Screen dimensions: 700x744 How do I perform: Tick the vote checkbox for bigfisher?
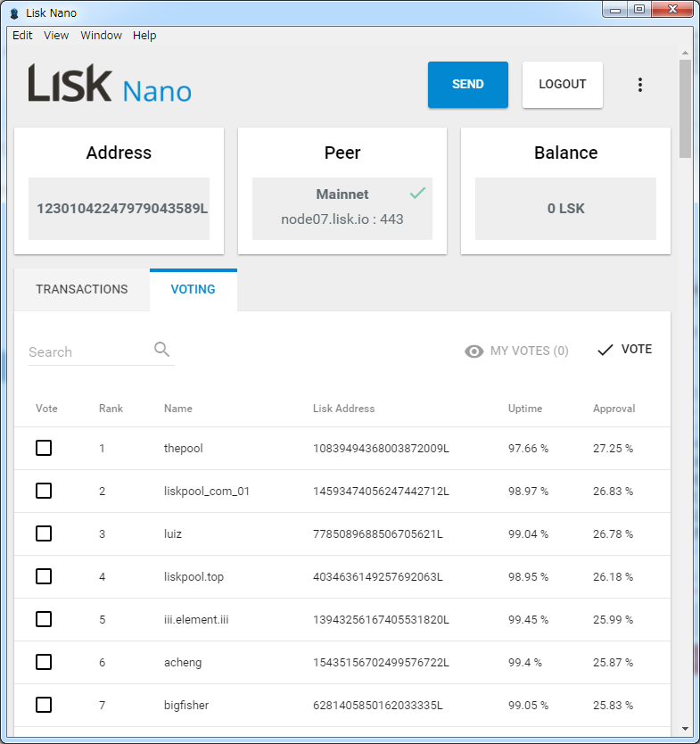(x=44, y=705)
